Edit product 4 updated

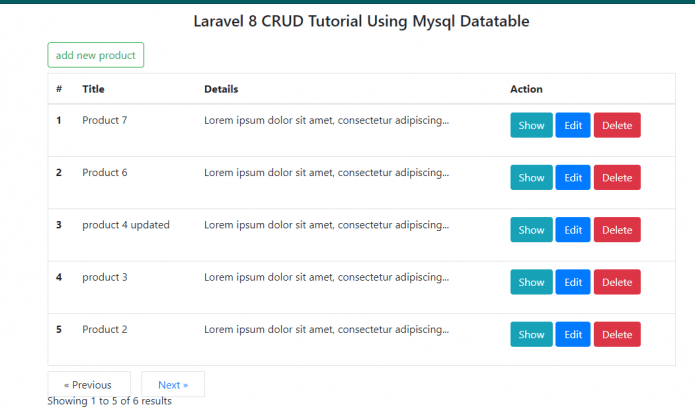click(573, 230)
